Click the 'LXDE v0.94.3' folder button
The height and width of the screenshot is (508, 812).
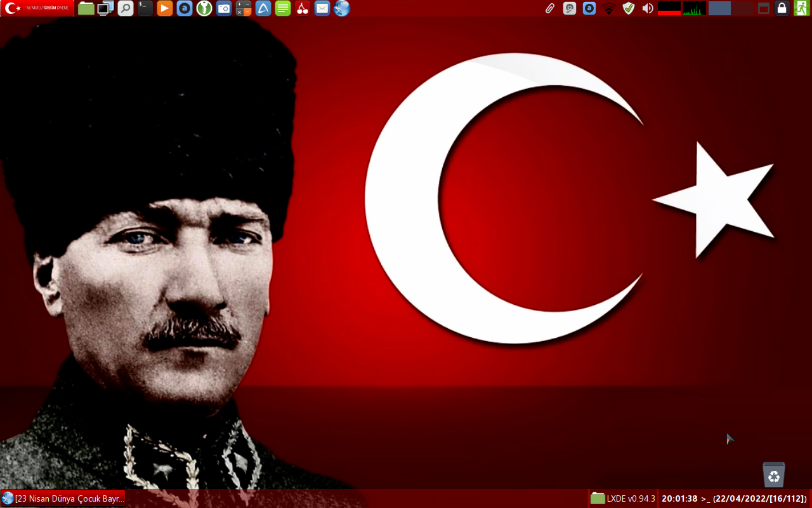623,498
